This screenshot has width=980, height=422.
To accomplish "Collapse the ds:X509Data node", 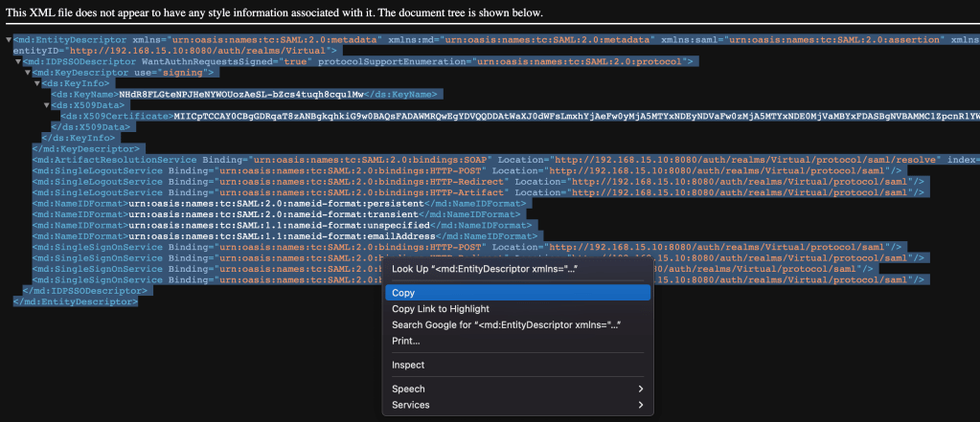I will 47,105.
